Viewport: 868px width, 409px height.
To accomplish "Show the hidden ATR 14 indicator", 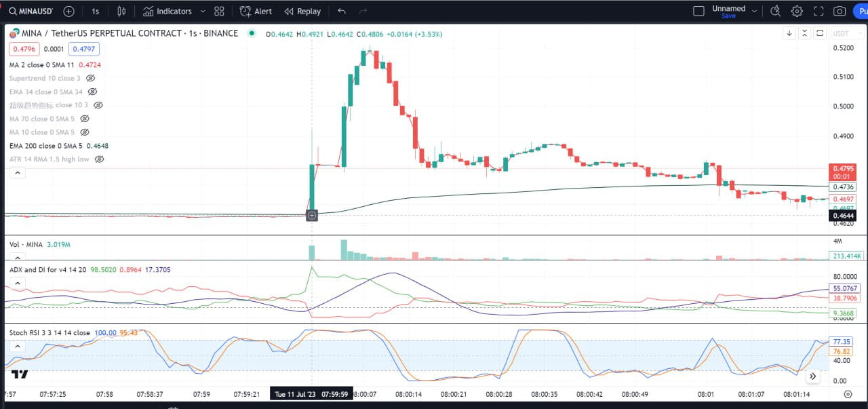I will click(x=99, y=159).
